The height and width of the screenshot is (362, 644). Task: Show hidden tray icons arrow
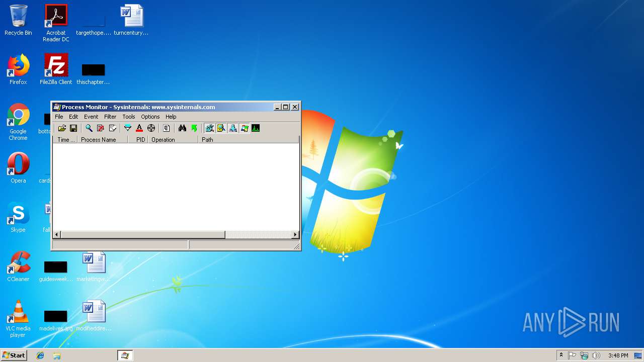click(561, 355)
